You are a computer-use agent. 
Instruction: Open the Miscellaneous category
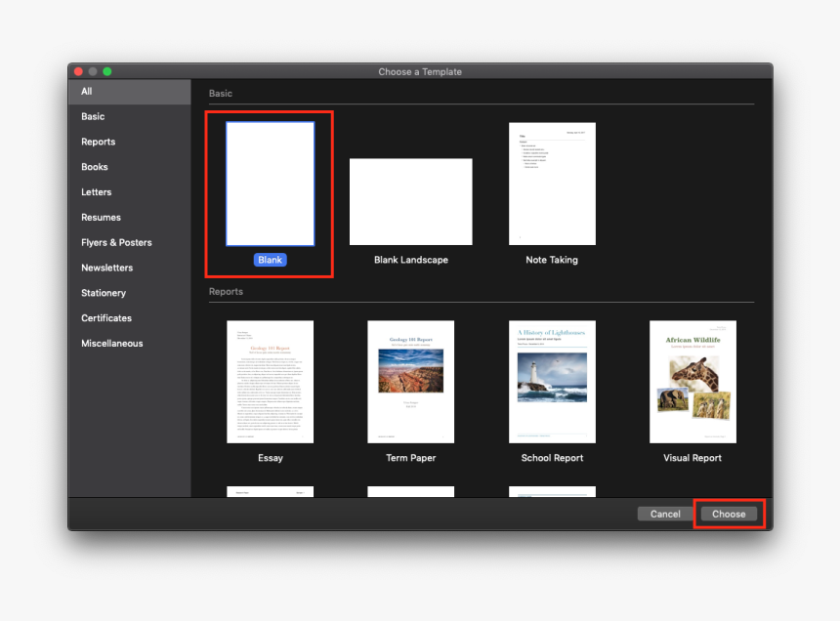pos(109,343)
